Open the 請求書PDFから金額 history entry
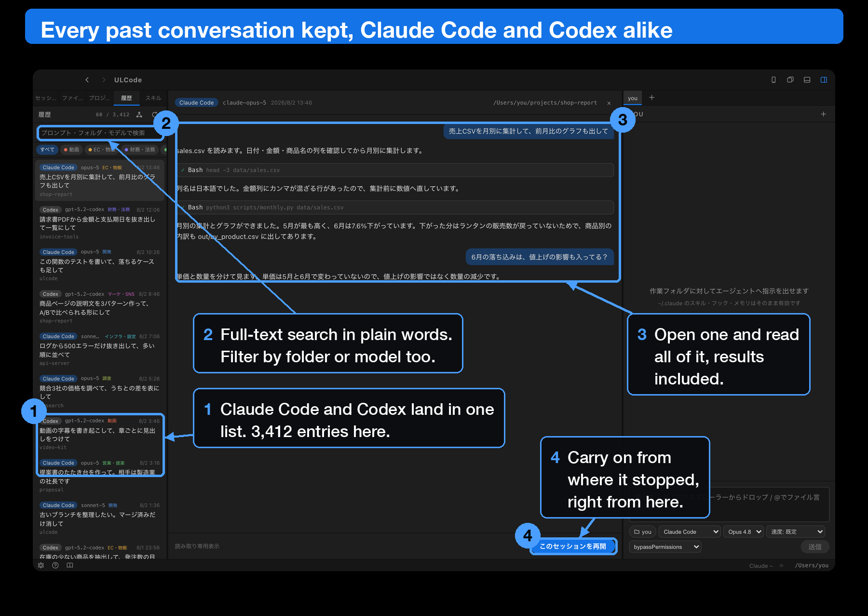868x616 pixels. tap(100, 223)
